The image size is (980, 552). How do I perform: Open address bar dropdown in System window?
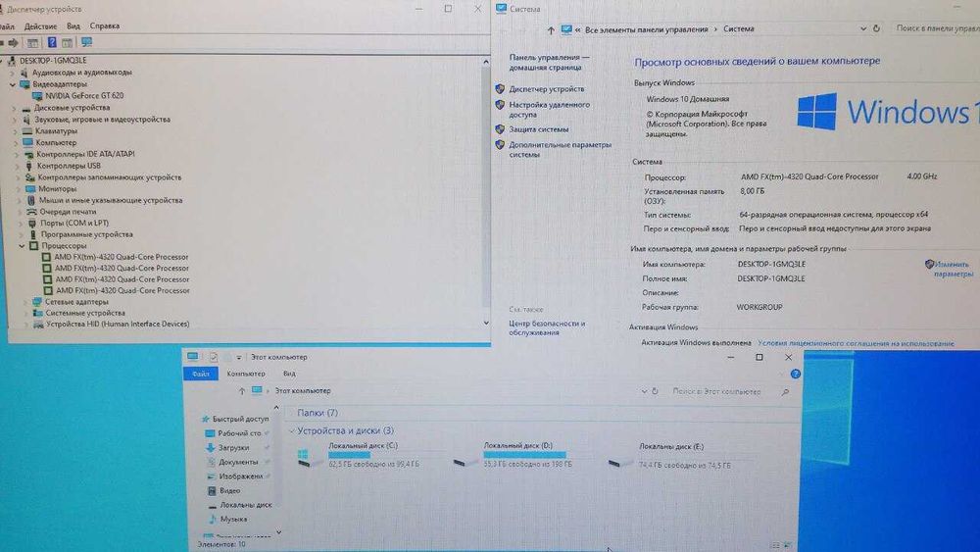click(x=863, y=28)
